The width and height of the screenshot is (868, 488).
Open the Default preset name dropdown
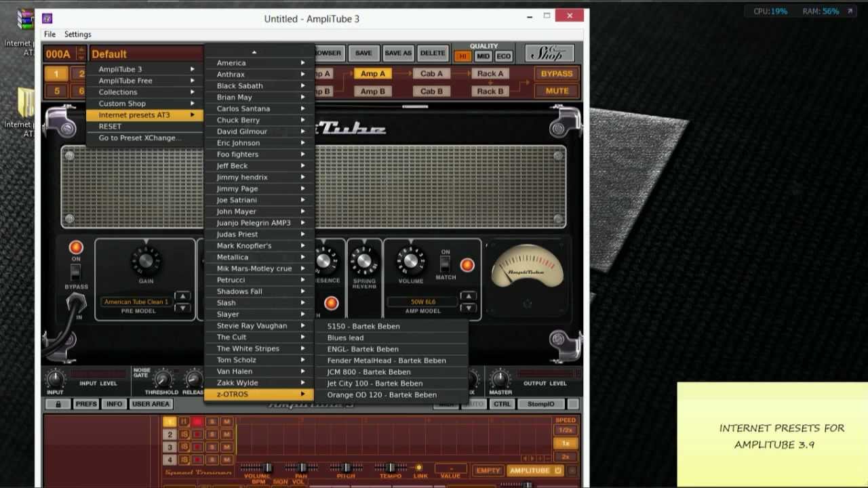click(146, 54)
